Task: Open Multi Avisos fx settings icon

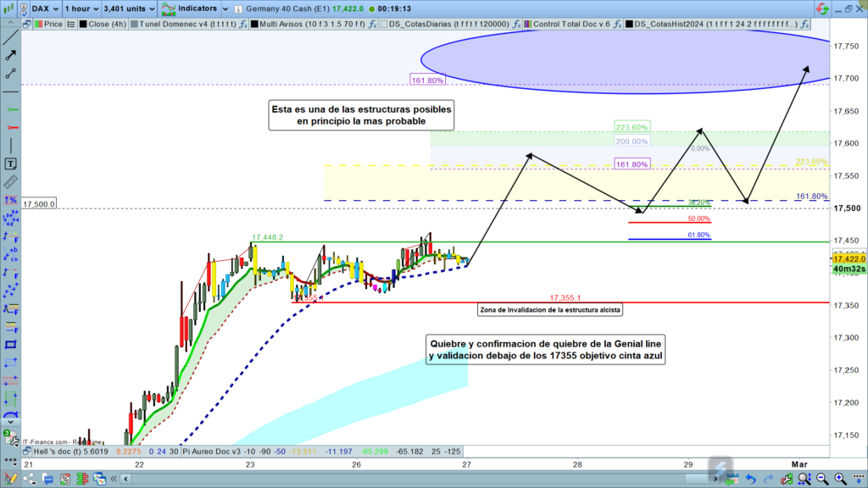Action: [x=370, y=25]
